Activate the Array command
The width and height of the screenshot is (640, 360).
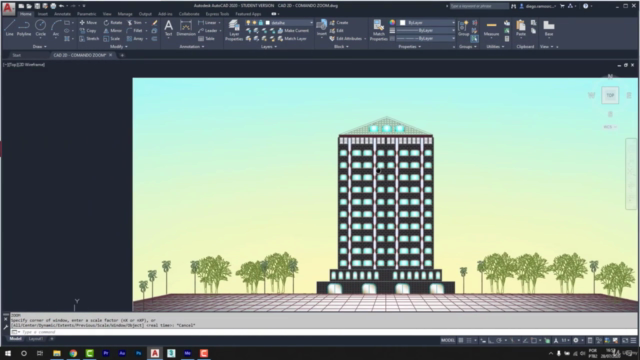135,38
